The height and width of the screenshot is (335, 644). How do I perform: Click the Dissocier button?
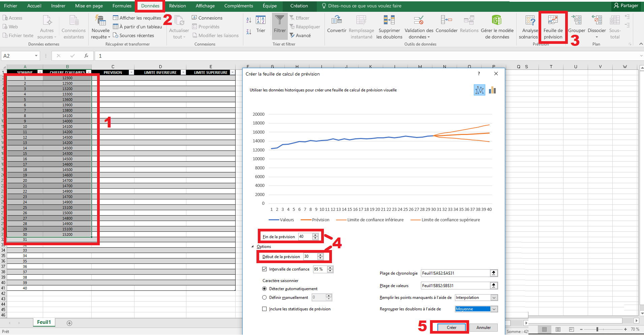coord(597,27)
